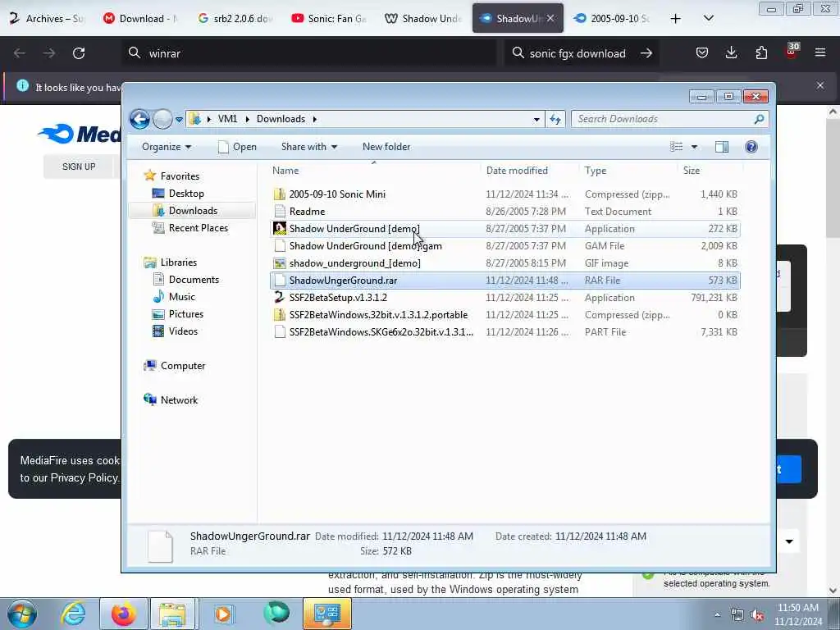Expand the view options arrow

[x=694, y=147]
